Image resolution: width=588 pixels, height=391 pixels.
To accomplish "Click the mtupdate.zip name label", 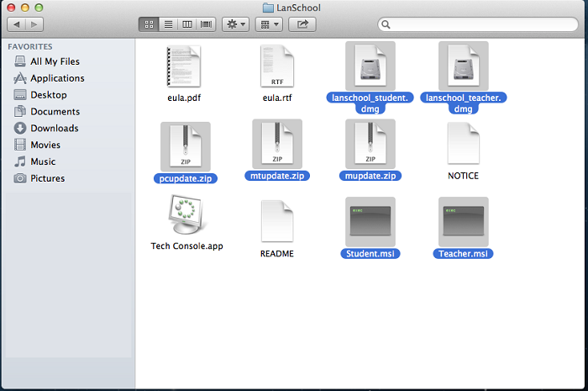I will tap(277, 176).
